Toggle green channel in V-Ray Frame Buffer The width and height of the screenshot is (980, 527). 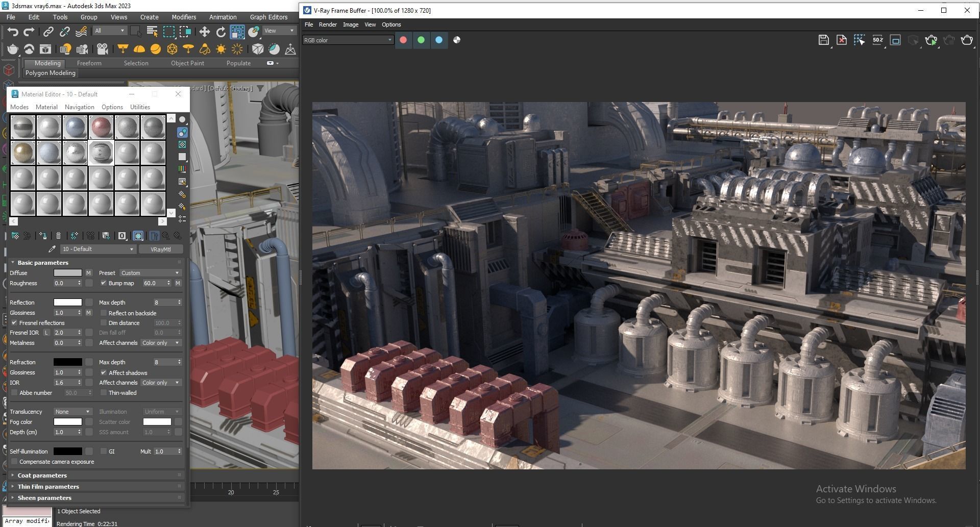(x=421, y=40)
